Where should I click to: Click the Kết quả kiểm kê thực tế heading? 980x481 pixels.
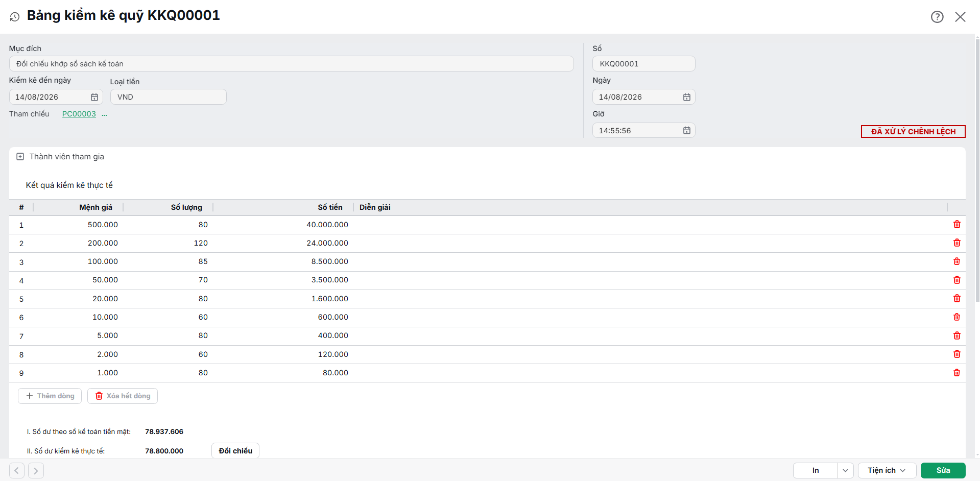click(69, 185)
